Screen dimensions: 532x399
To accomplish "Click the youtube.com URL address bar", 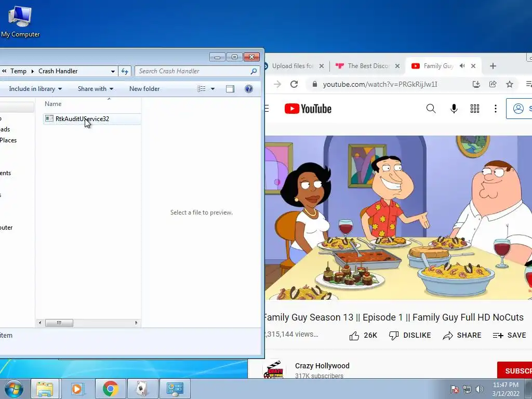I will (380, 85).
